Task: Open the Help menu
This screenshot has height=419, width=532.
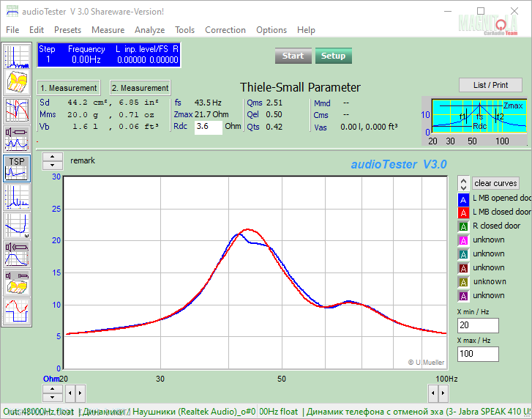Action: pyautogui.click(x=306, y=30)
